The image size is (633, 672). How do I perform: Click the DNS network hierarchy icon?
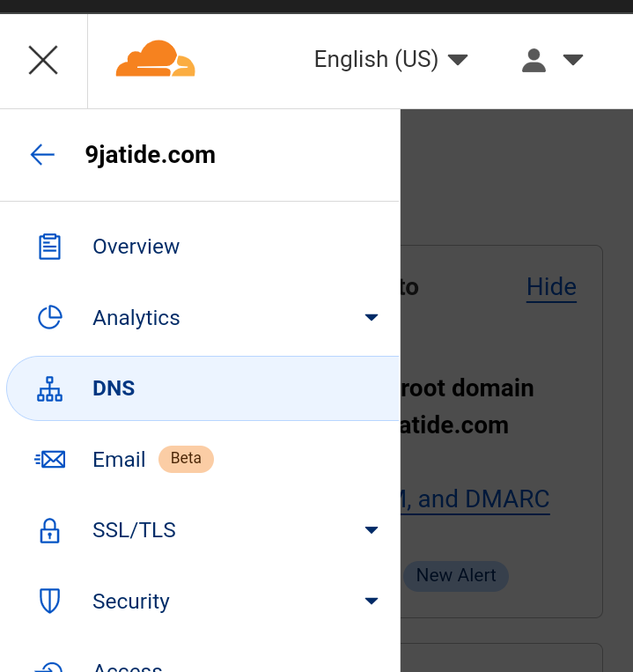tap(49, 388)
